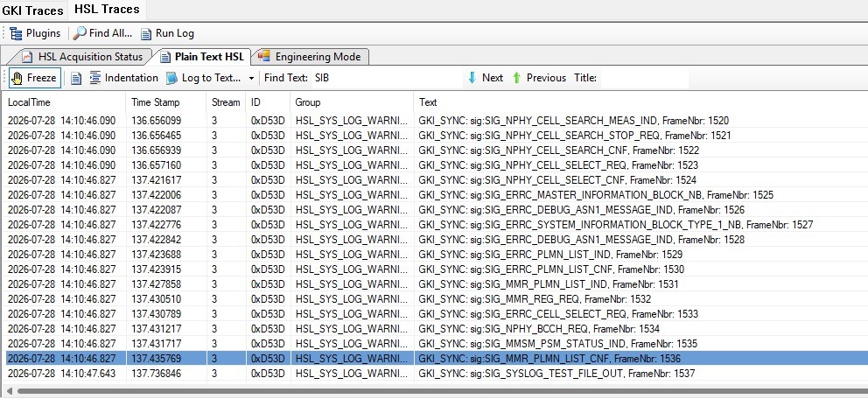Expand the Log to Text dropdown arrow
This screenshot has width=868, height=399.
click(251, 79)
